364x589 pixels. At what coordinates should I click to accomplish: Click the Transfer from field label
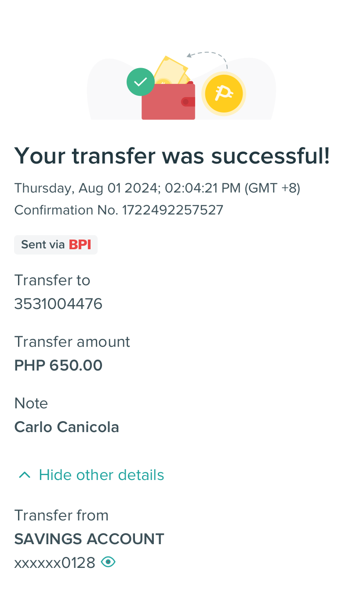(62, 515)
